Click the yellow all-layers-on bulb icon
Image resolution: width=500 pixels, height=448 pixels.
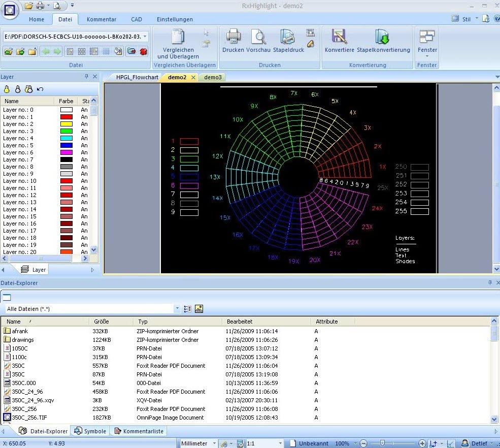click(7, 89)
